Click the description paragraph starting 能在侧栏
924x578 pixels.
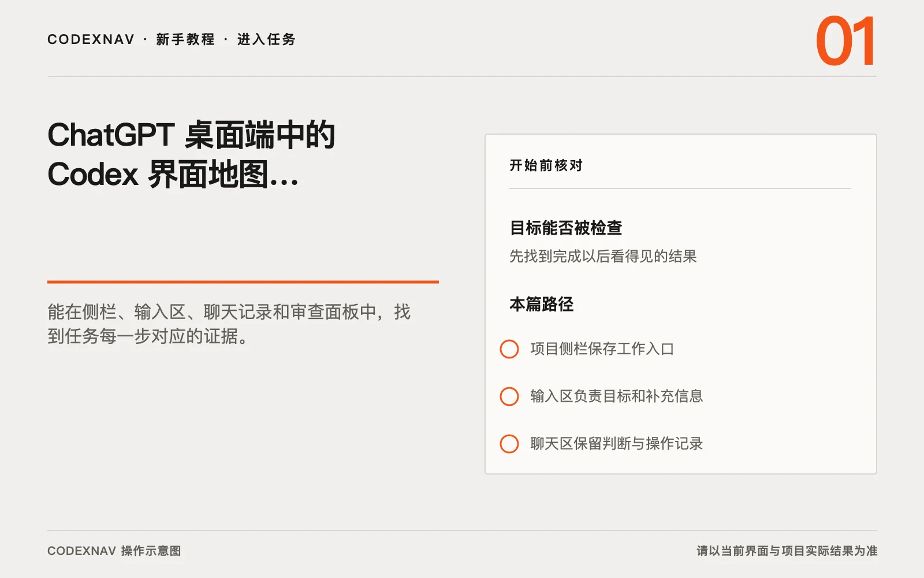coord(229,324)
